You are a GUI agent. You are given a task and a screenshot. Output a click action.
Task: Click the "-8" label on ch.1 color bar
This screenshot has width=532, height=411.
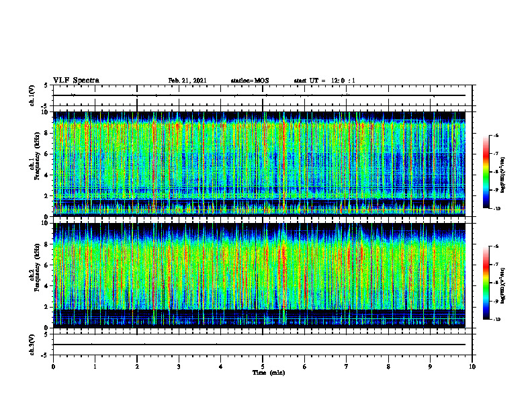pos(496,172)
